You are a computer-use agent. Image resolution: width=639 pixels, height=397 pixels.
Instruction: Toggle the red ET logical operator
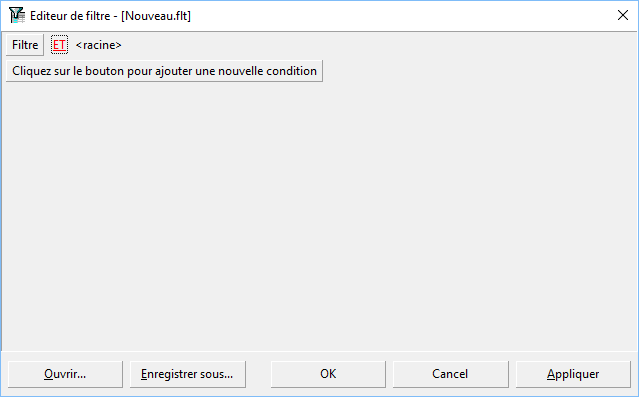[59, 45]
